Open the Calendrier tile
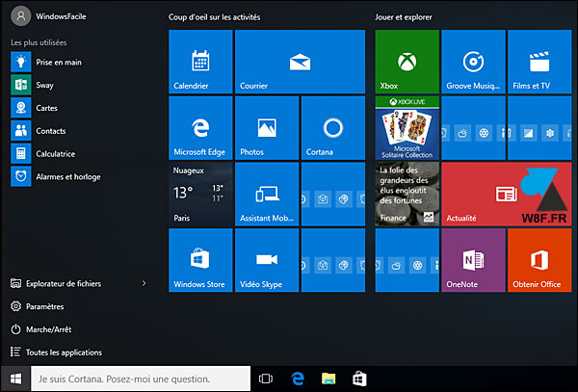Image resolution: width=578 pixels, height=392 pixels. click(200, 62)
